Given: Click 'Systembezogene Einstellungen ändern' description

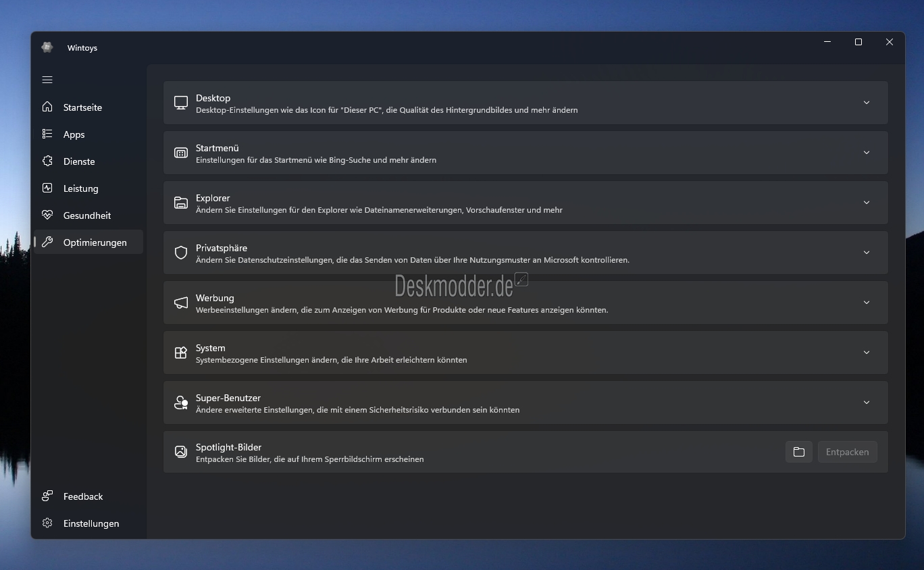Looking at the screenshot, I should click(331, 360).
